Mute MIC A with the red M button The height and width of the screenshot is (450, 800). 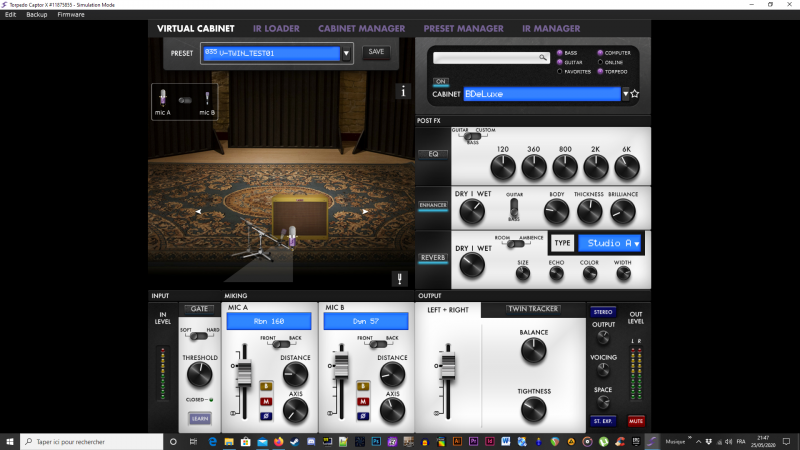(266, 399)
